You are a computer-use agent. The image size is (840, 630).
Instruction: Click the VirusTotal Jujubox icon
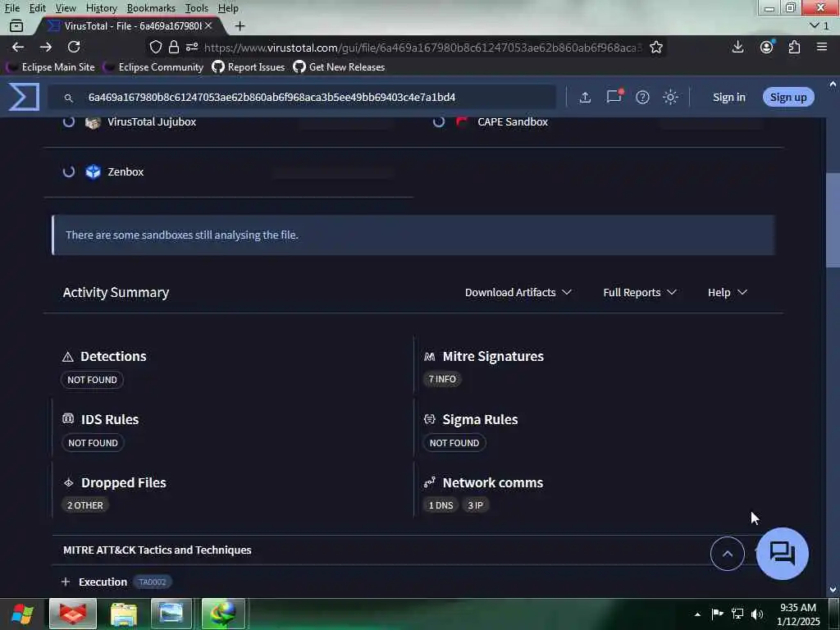tap(94, 122)
